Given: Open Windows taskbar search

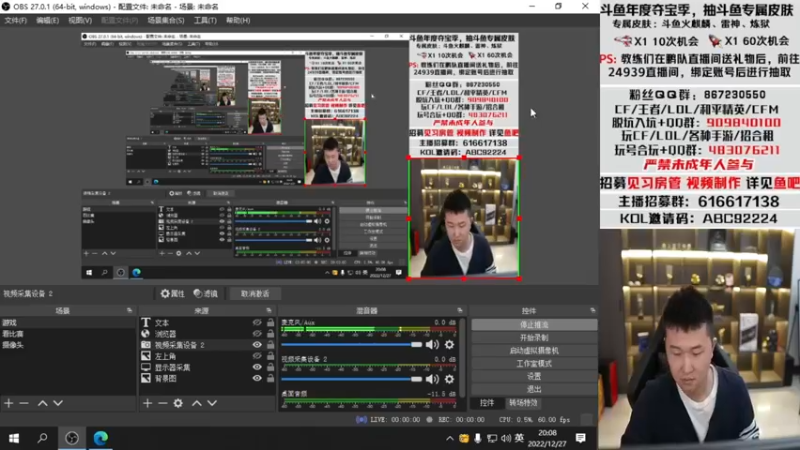Looking at the screenshot, I should pyautogui.click(x=42, y=438).
